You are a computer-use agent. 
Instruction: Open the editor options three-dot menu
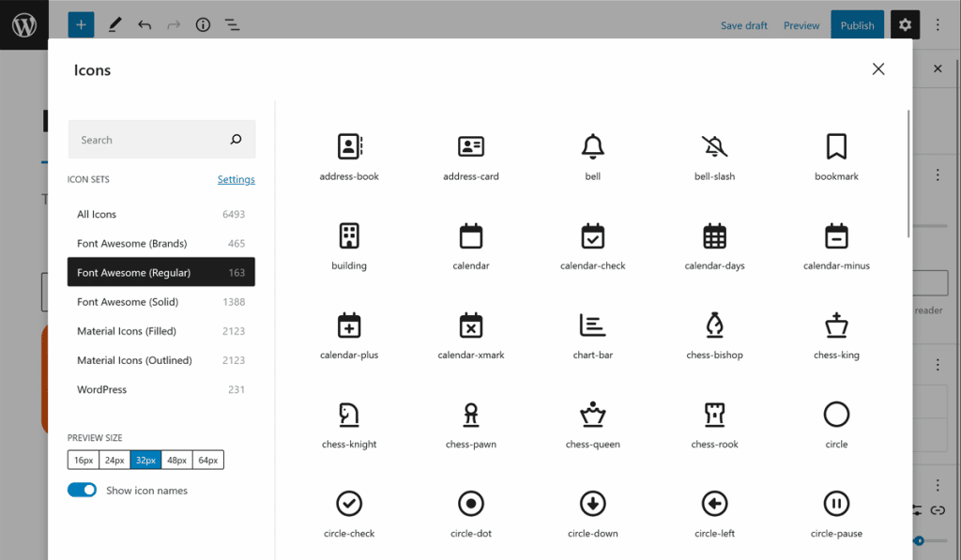pos(938,25)
